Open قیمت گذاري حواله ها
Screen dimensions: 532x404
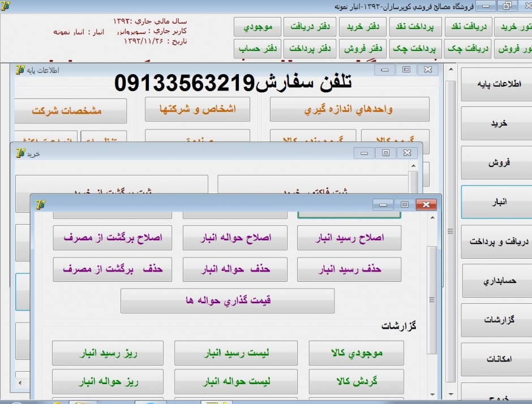pyautogui.click(x=228, y=300)
